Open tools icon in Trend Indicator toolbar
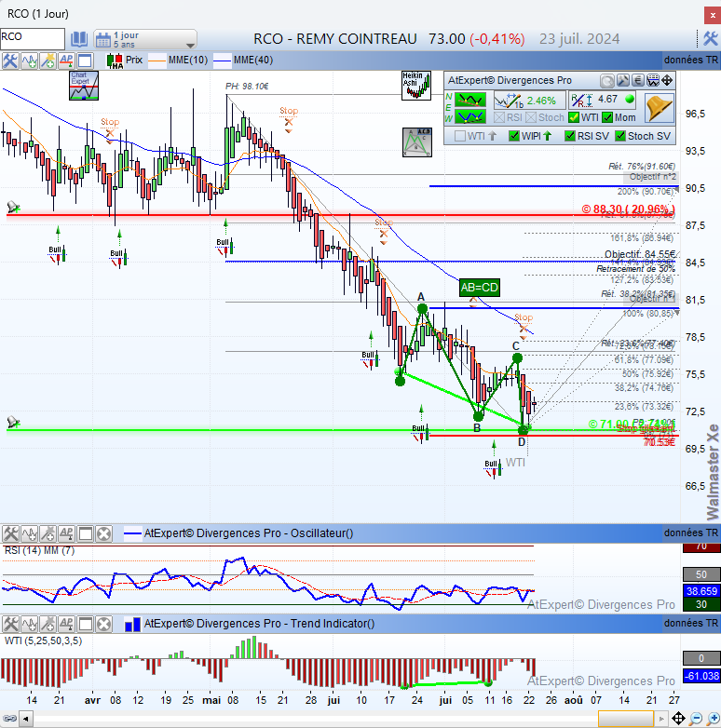 10,624
